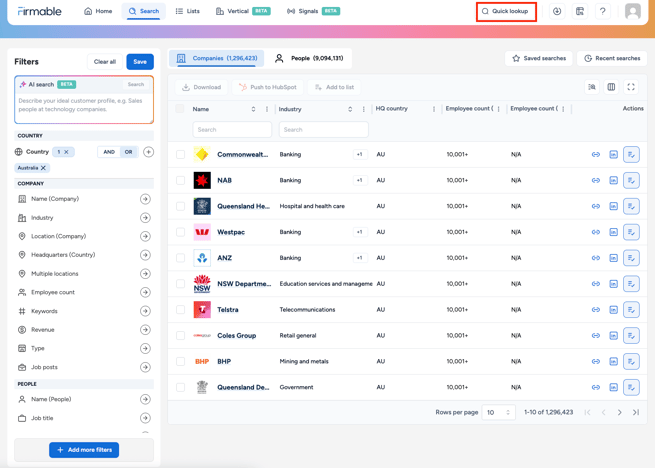
Task: Expand the Job posts filter
Action: pyautogui.click(x=145, y=367)
